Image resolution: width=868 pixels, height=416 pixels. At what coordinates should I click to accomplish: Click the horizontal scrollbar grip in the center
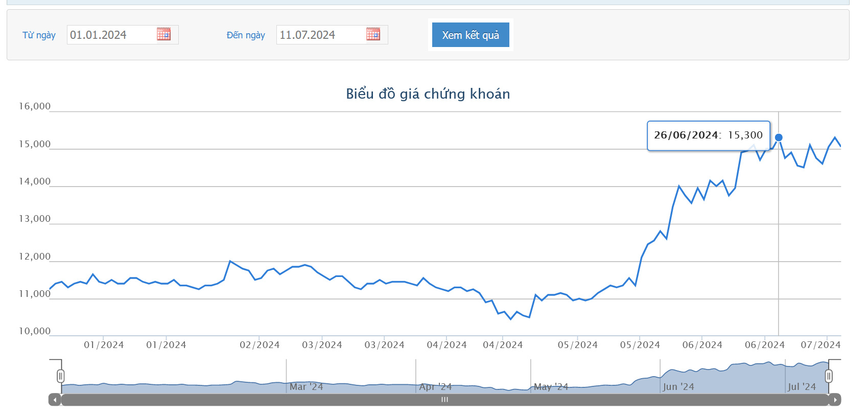[x=444, y=400]
